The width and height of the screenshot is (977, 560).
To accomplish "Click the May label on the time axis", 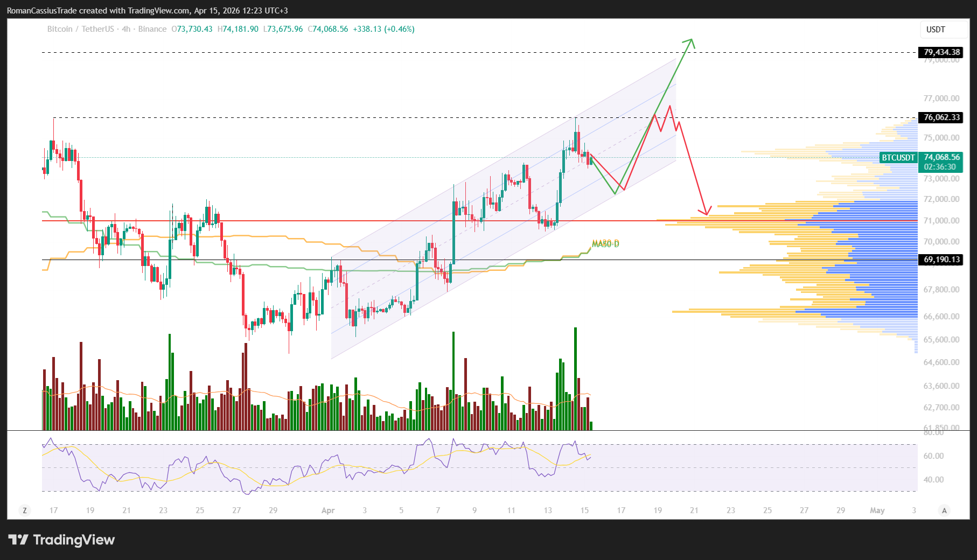I will pyautogui.click(x=877, y=510).
